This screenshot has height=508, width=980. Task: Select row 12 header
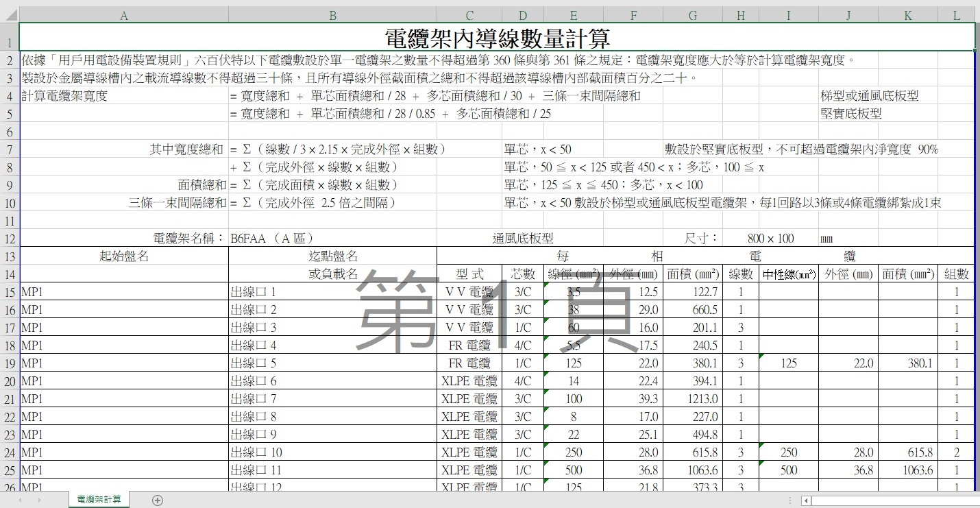tap(9, 238)
